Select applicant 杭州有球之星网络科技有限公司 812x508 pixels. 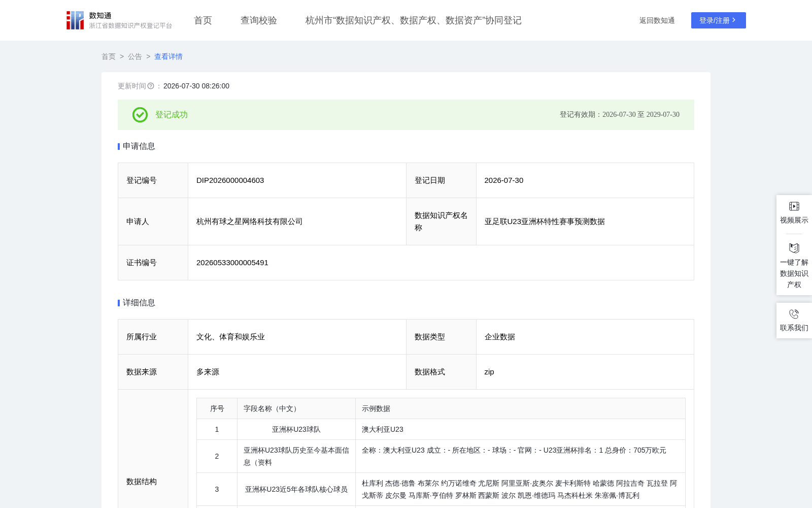(x=249, y=221)
